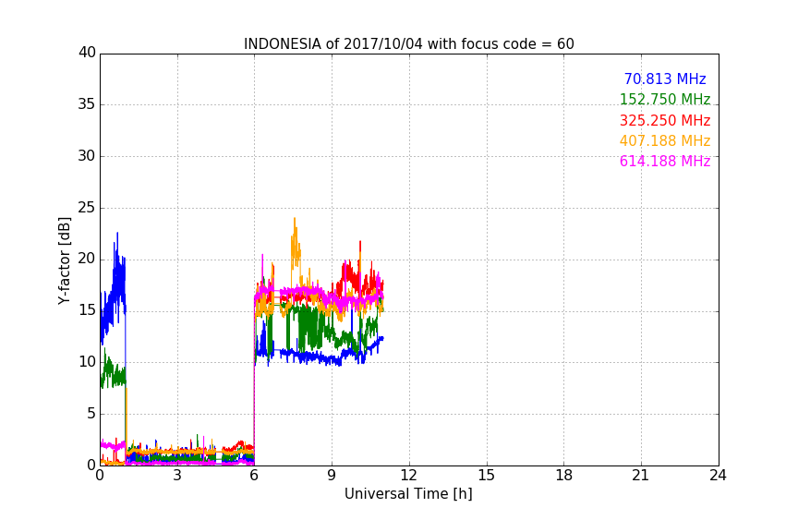Click x-axis tick value 24

pos(719,476)
